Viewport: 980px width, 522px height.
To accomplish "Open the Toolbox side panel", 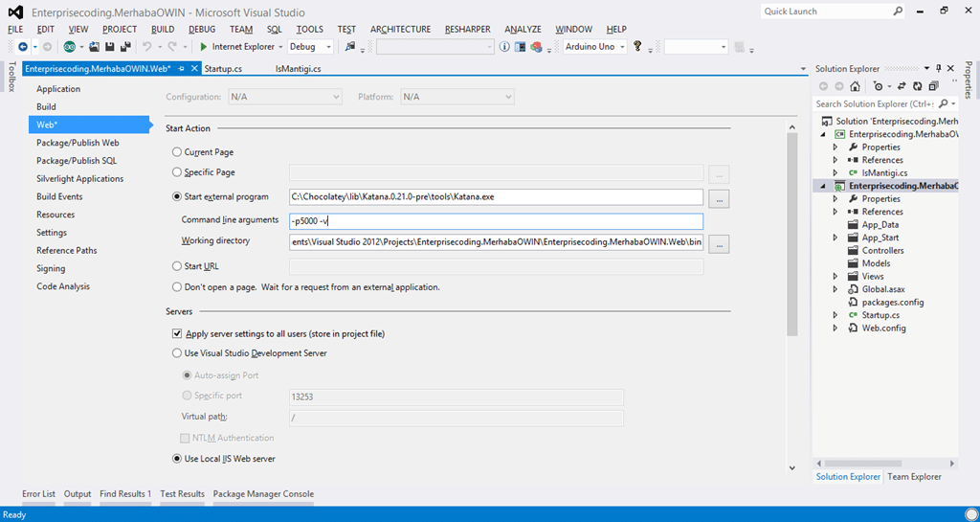I will (x=11, y=77).
